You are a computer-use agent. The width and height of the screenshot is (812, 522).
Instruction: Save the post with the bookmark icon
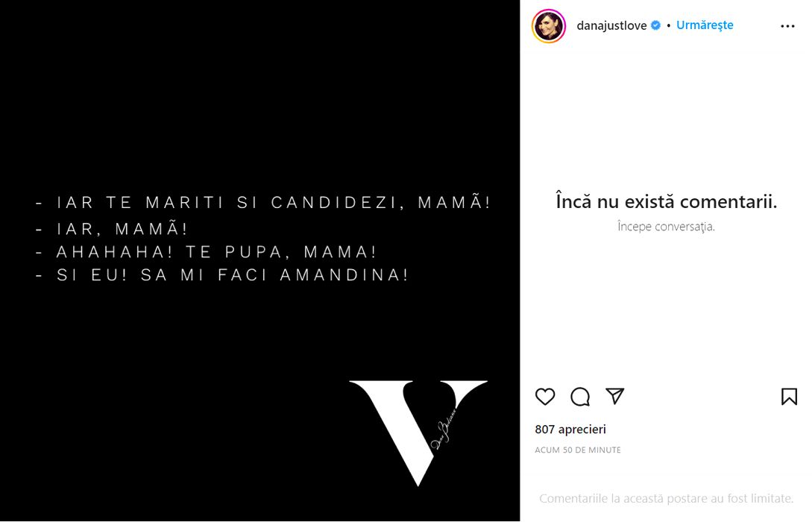click(x=789, y=397)
